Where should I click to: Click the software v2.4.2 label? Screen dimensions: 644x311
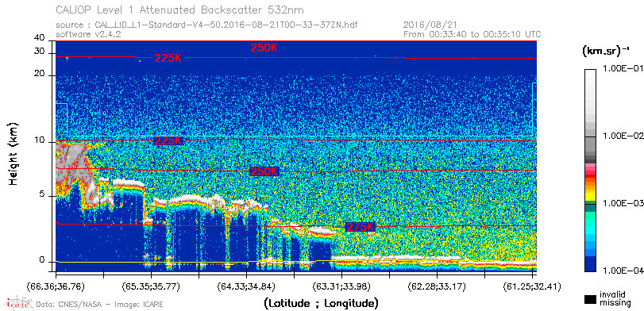88,34
